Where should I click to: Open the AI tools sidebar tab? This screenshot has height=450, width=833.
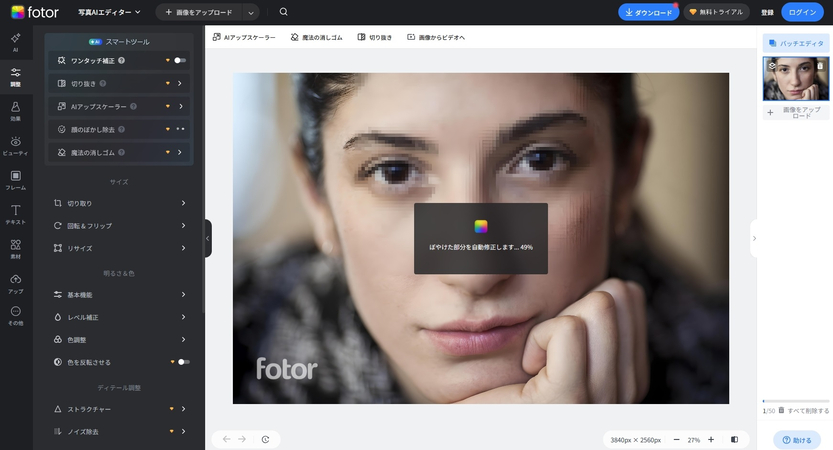[x=15, y=42]
